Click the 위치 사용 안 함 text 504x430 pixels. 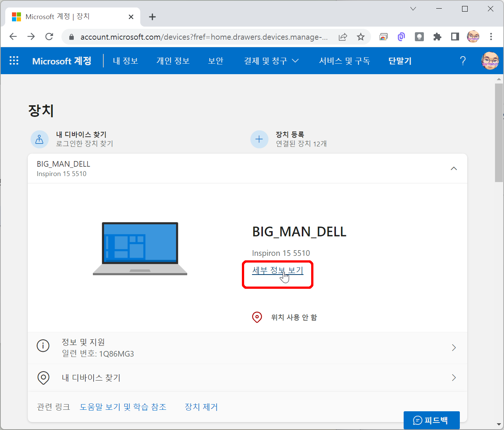[x=294, y=317]
